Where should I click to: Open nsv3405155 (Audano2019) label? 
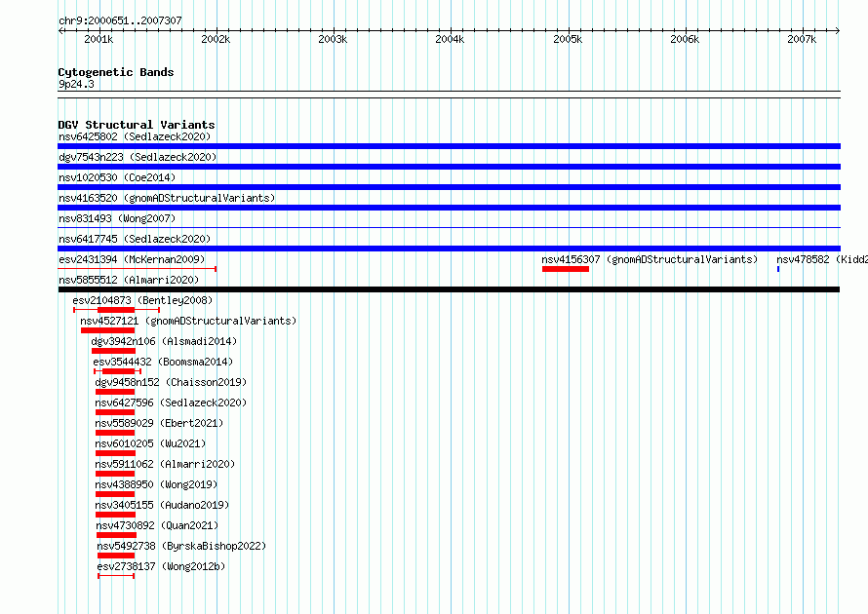pos(162,505)
